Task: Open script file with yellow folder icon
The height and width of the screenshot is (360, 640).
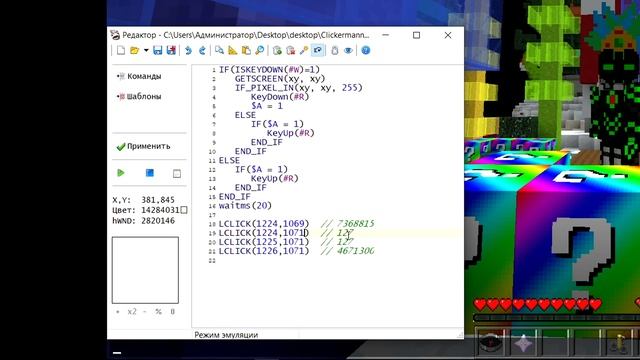Action: point(134,50)
